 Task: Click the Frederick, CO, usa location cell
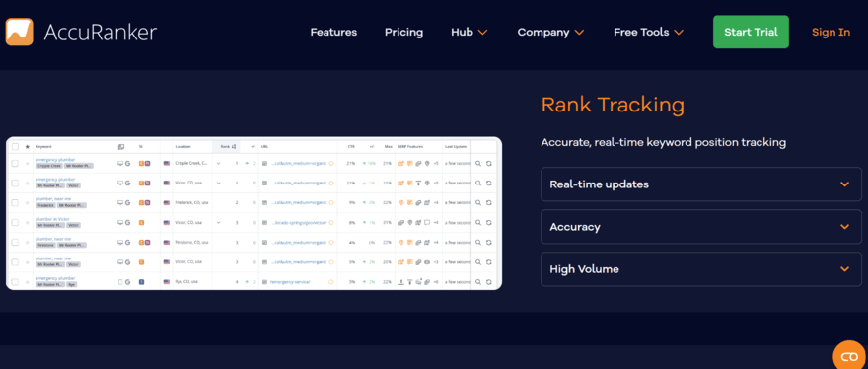[191, 203]
